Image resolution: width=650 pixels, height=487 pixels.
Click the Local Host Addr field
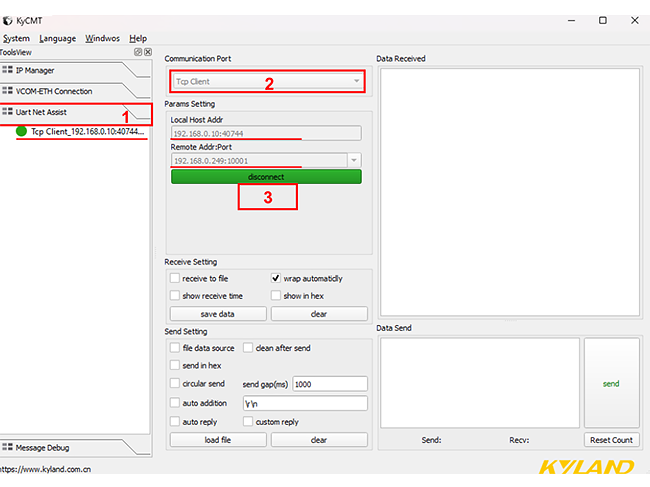coord(266,133)
